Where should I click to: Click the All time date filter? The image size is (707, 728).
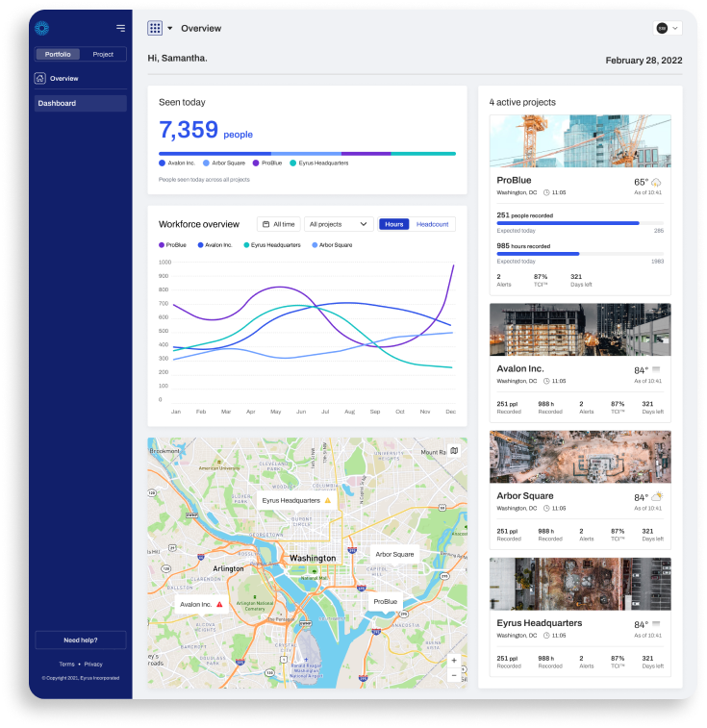(279, 224)
